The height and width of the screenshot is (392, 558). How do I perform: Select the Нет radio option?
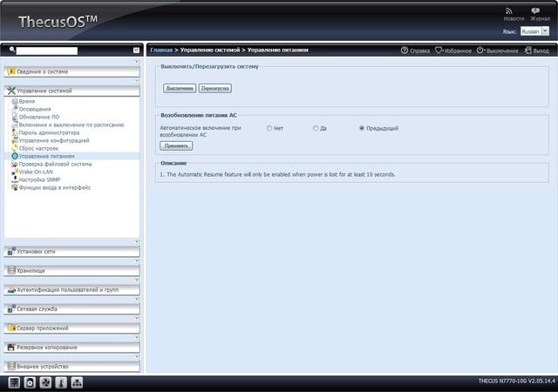[x=269, y=128]
